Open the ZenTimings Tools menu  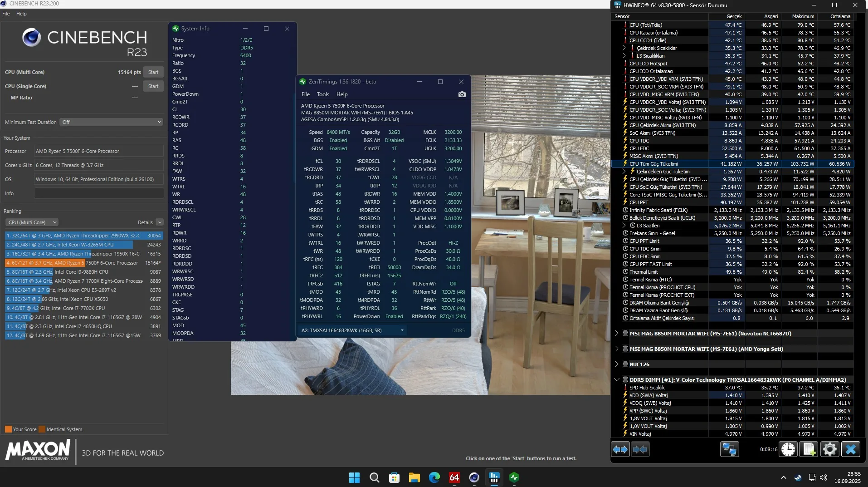[x=323, y=94]
